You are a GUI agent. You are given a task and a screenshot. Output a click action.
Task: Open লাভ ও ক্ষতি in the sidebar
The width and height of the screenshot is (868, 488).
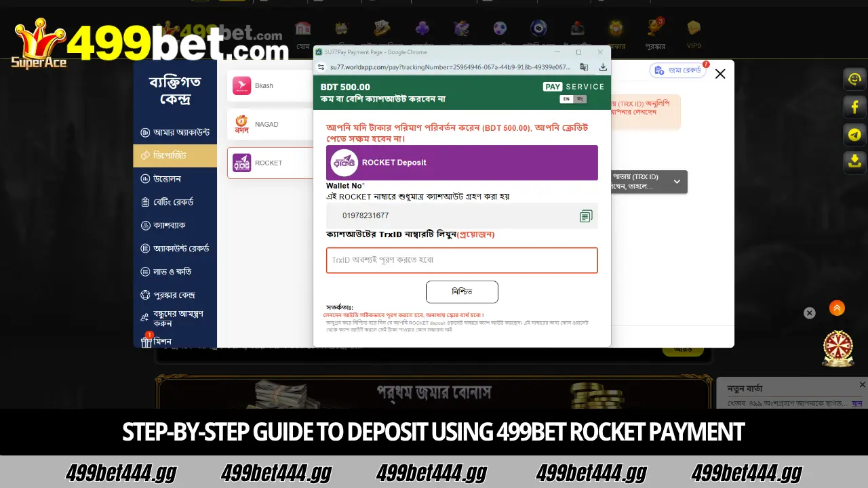[x=175, y=271]
